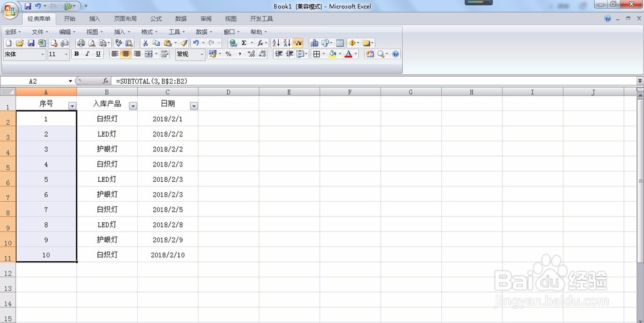Open the 格式 classic menu
Screen dimensions: 644x323
[149, 32]
